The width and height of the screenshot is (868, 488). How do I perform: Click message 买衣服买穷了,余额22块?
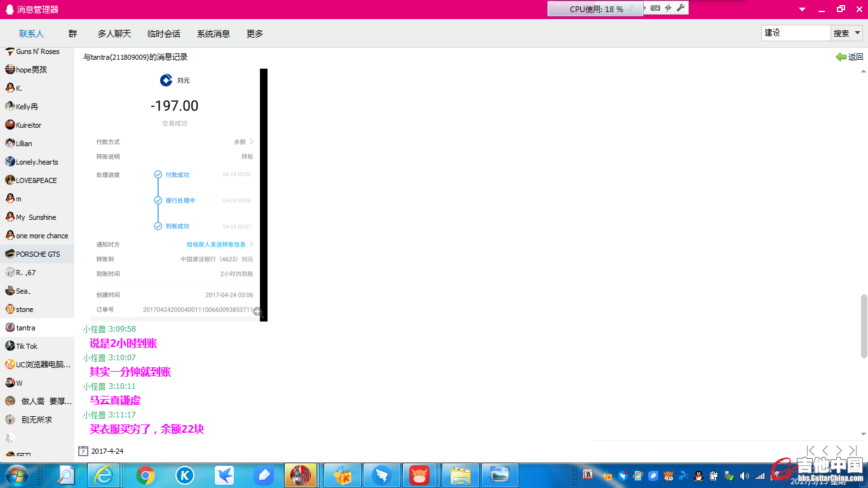tap(147, 429)
